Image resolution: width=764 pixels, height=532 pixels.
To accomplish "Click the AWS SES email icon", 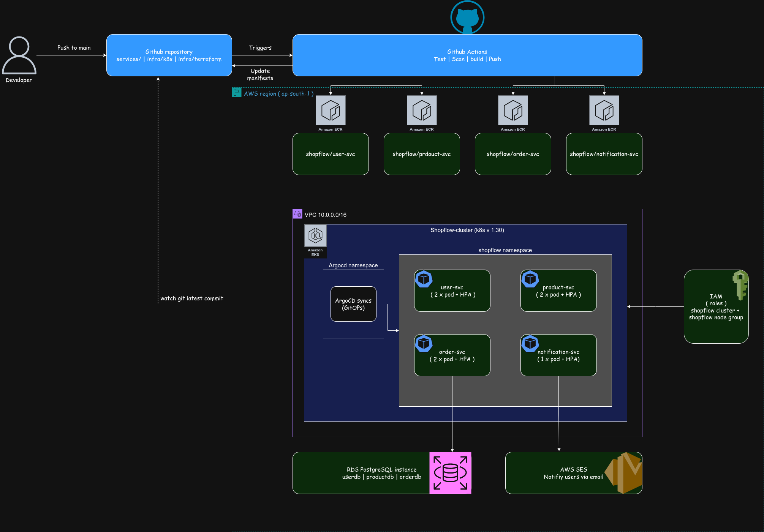I will [624, 473].
